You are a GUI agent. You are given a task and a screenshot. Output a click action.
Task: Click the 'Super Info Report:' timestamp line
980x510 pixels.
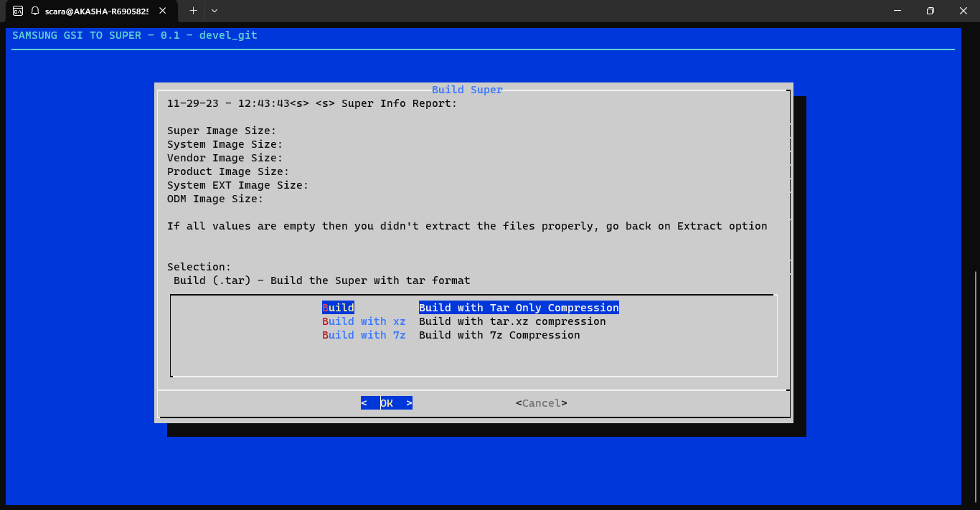point(312,103)
